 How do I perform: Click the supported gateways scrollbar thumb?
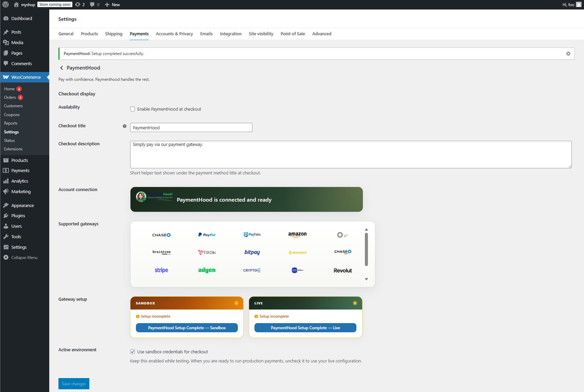point(366,249)
